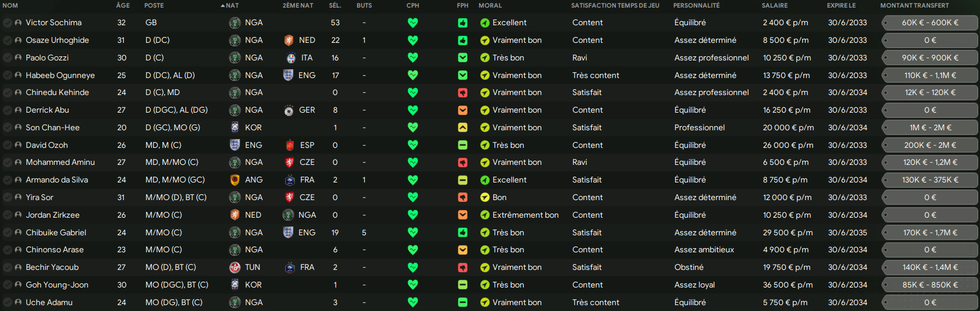980x311 pixels.
Task: Click Bechir Yacoub's TUN nation badge
Action: [x=235, y=268]
